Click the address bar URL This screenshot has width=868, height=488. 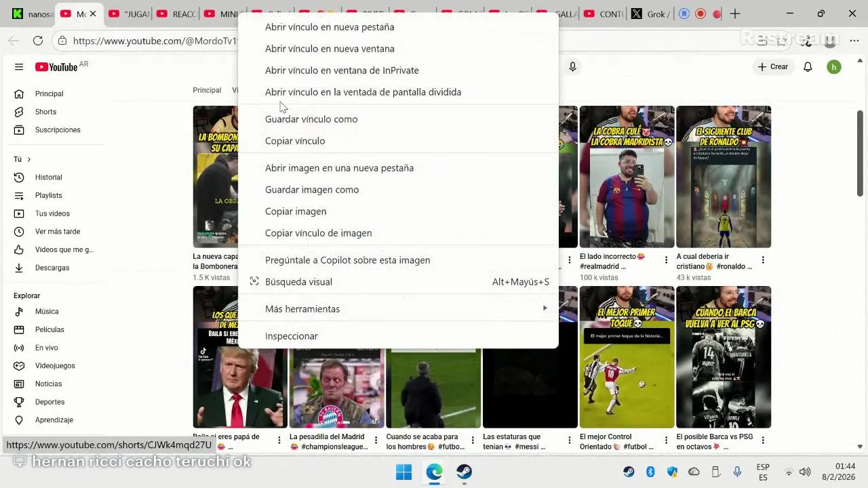(x=156, y=41)
